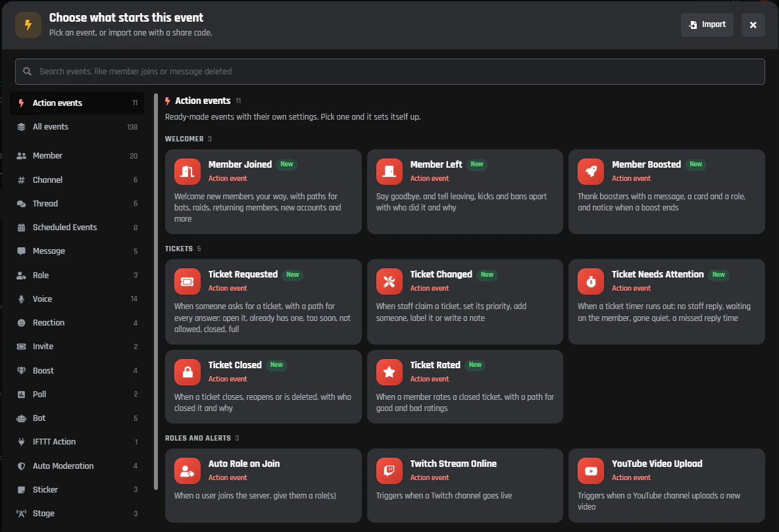Image resolution: width=779 pixels, height=532 pixels.
Task: Open the Channel events category
Action: point(77,180)
